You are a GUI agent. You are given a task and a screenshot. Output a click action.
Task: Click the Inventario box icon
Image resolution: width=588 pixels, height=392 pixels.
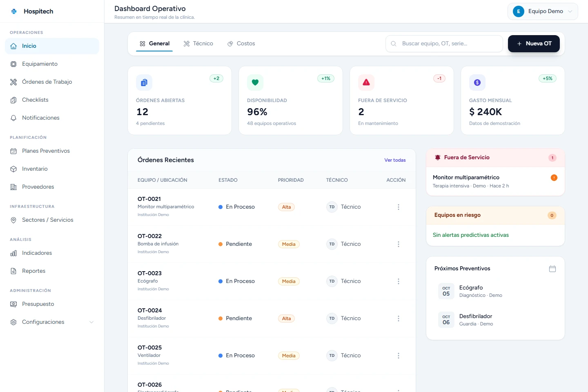tap(13, 169)
